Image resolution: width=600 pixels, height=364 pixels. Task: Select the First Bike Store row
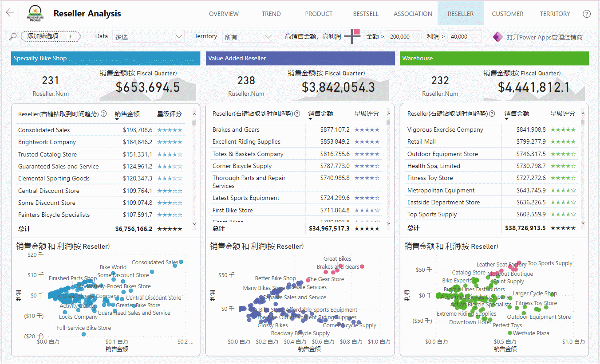(x=296, y=210)
